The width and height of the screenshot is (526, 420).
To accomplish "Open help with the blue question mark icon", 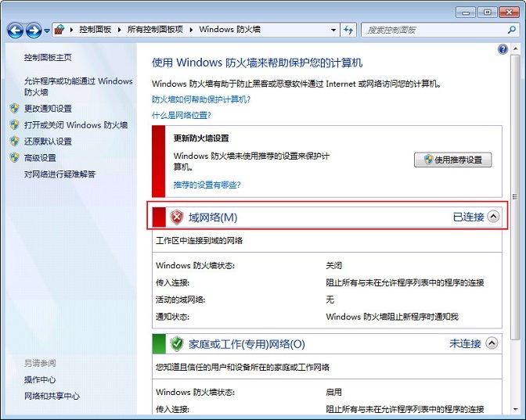I will coord(503,49).
